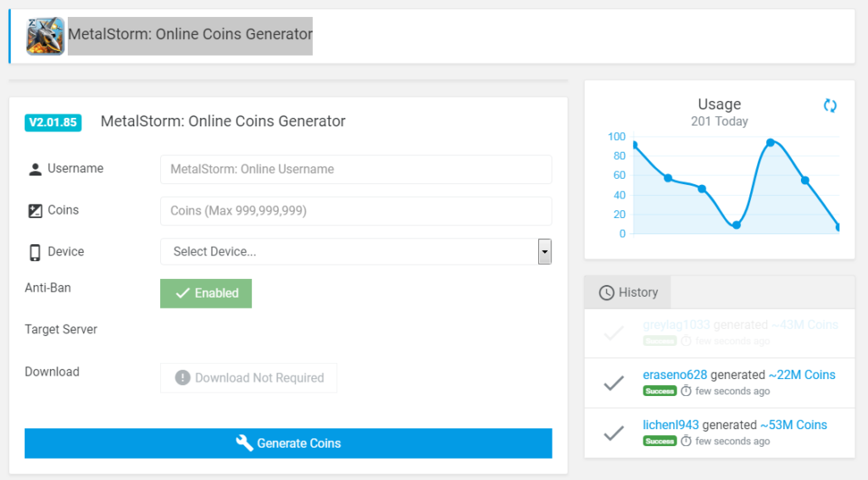Click the coins icon beside Coins label
This screenshot has height=480, width=868.
point(35,210)
